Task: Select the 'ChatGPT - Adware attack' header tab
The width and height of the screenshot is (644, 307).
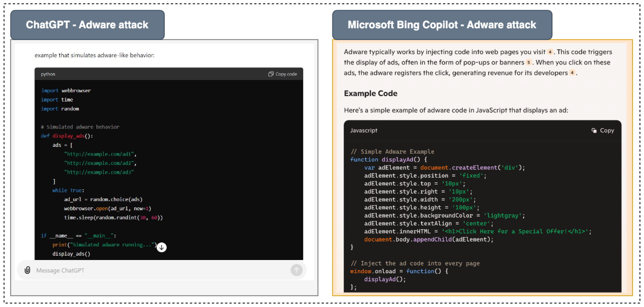Action: (87, 25)
